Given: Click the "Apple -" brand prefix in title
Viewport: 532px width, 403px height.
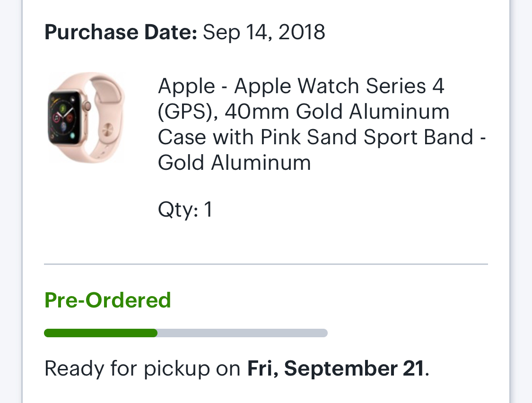Looking at the screenshot, I should pyautogui.click(x=186, y=86).
